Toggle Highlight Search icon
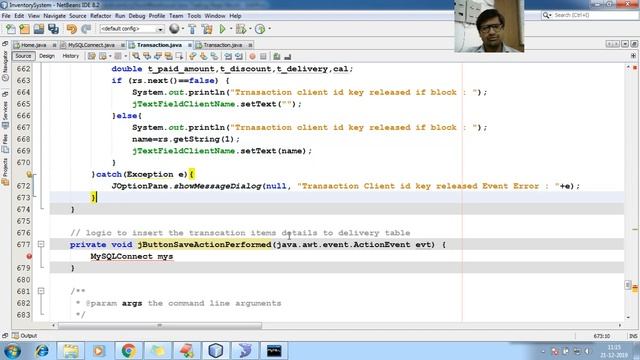The width and height of the screenshot is (640, 360). pos(168,56)
